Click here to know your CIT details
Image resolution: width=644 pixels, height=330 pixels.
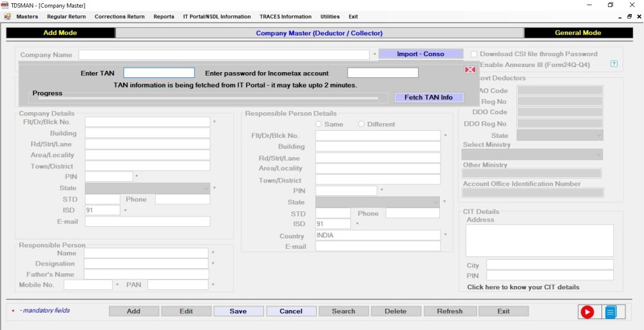(x=523, y=287)
